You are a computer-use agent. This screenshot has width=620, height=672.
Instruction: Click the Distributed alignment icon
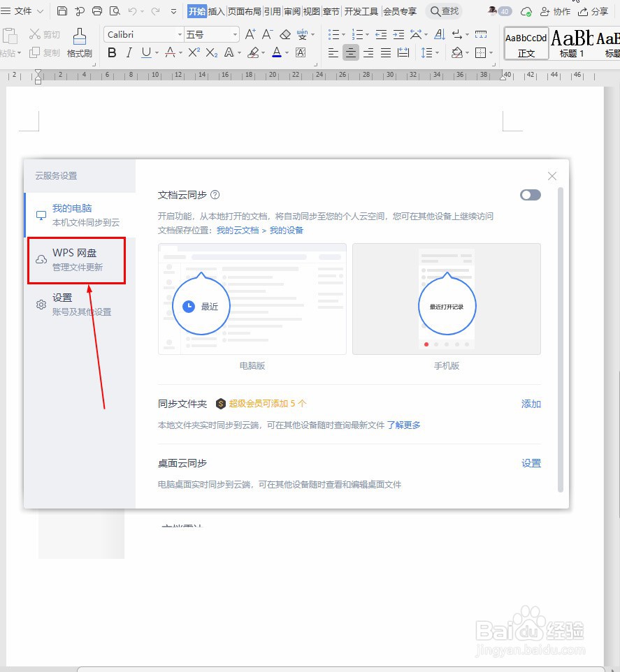pos(403,52)
